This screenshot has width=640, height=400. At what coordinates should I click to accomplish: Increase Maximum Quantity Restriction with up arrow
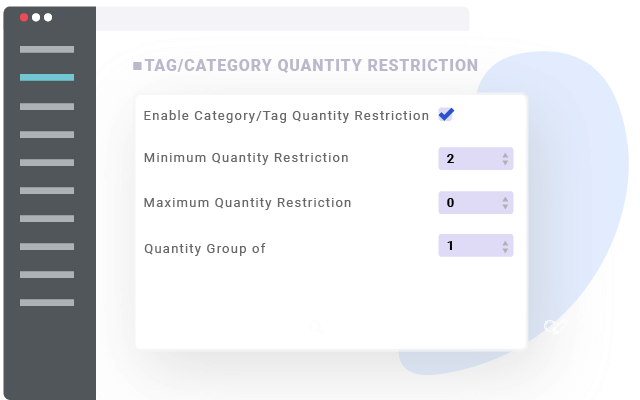[506, 199]
